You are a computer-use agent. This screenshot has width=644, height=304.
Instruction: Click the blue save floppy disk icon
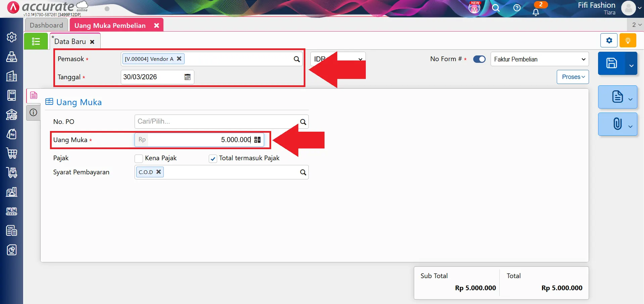[611, 63]
